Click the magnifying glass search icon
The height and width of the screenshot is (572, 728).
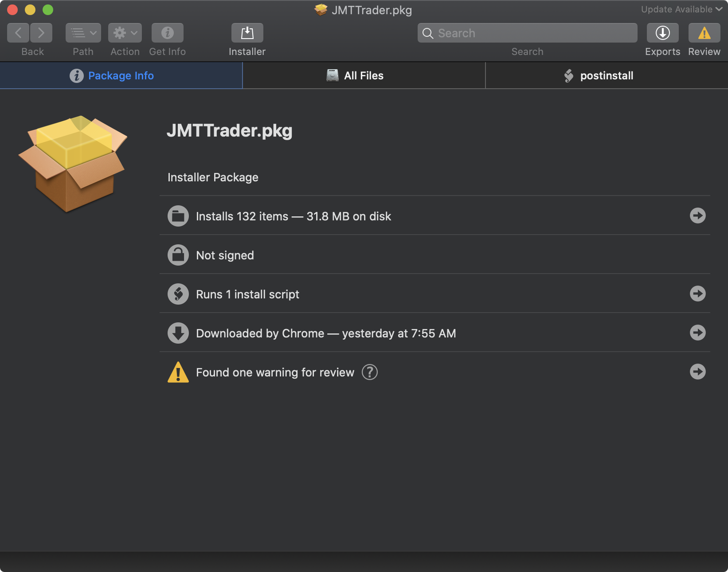tap(428, 33)
